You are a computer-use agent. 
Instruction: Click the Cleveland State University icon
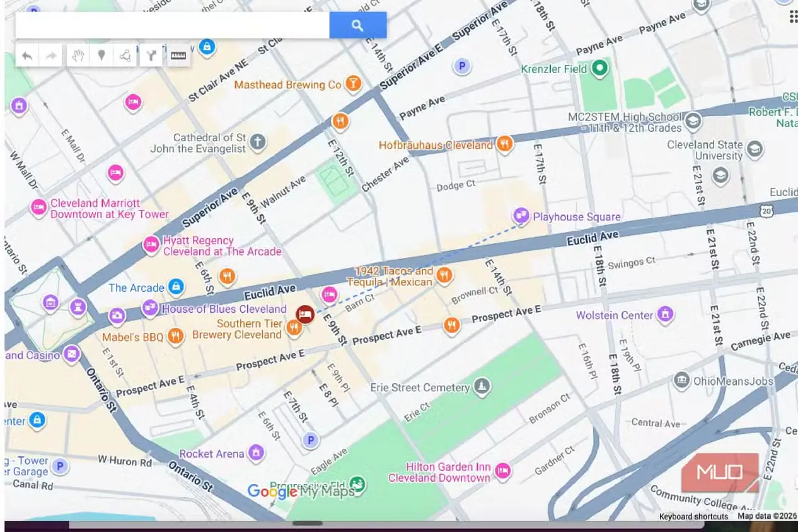[755, 149]
